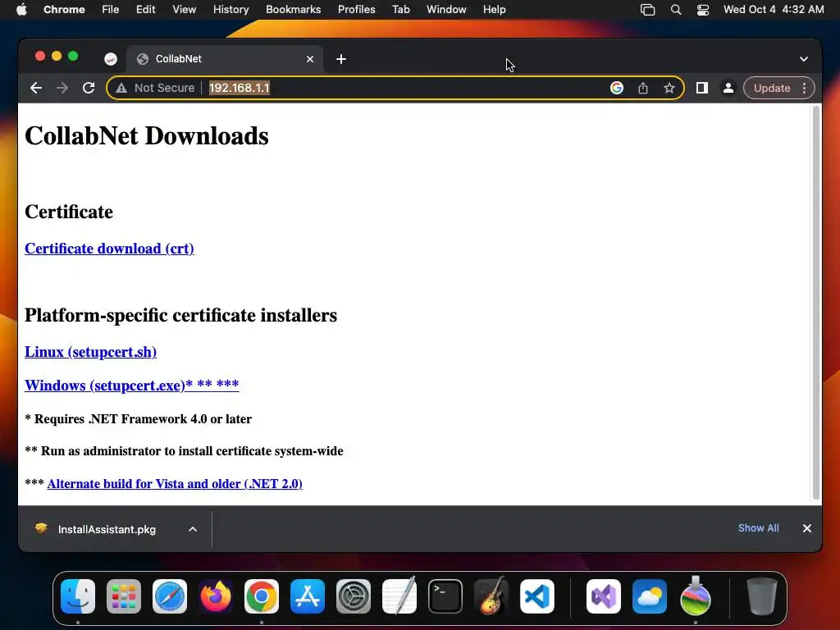This screenshot has width=840, height=630.
Task: Open the Google icon in address bar
Action: 617,88
